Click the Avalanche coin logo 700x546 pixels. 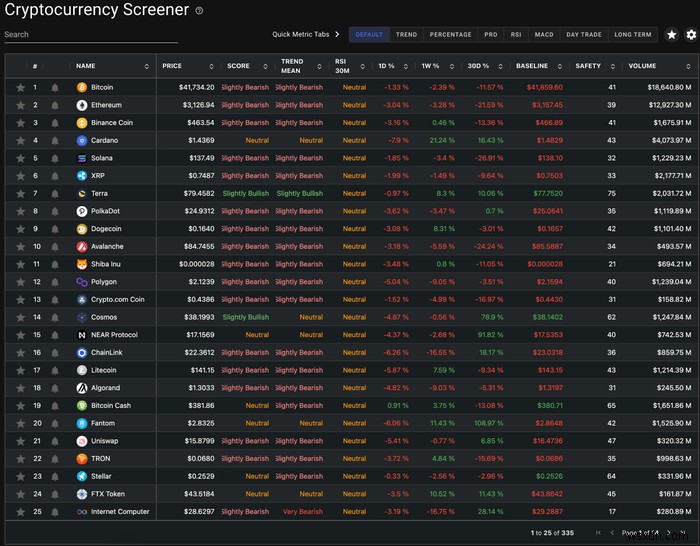tap(82, 246)
